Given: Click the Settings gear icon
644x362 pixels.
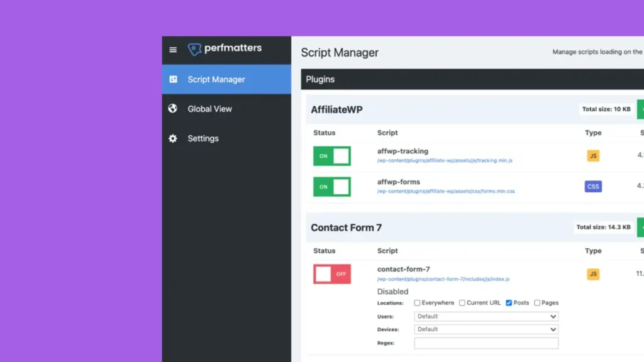Looking at the screenshot, I should tap(173, 138).
